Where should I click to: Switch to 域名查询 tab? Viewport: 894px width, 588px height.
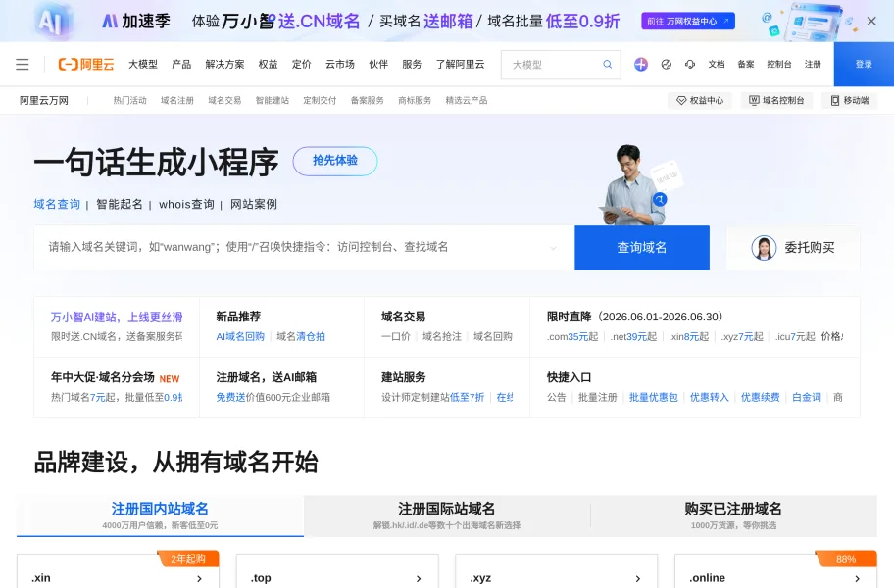[57, 204]
